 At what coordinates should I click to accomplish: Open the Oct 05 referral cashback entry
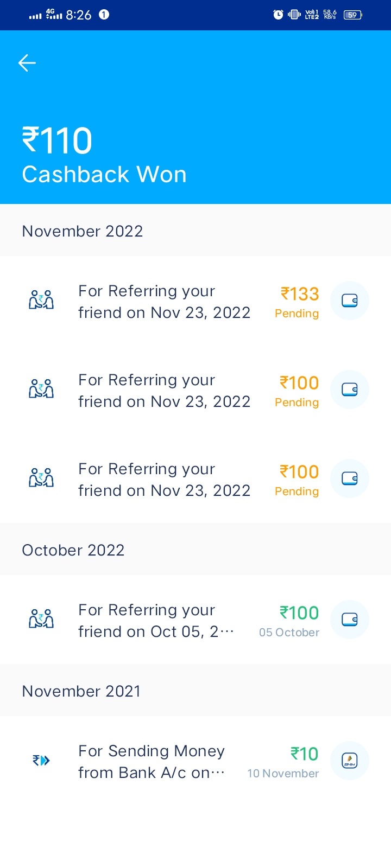156,621
